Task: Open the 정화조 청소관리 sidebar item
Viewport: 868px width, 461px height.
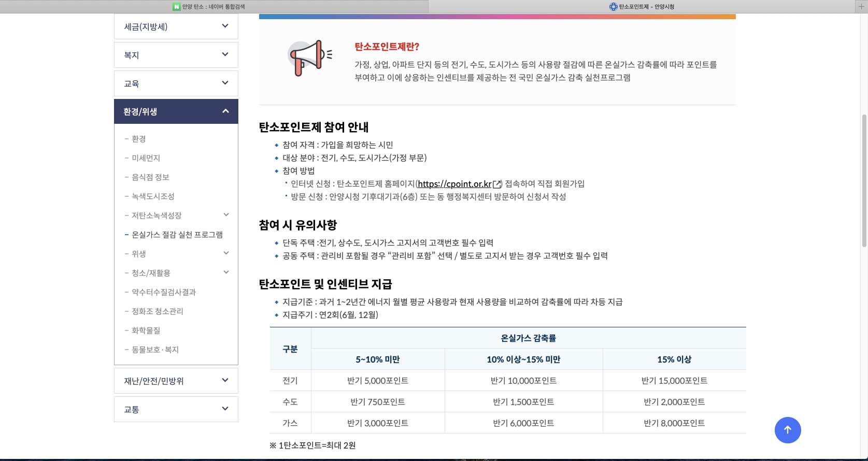Action: point(157,311)
